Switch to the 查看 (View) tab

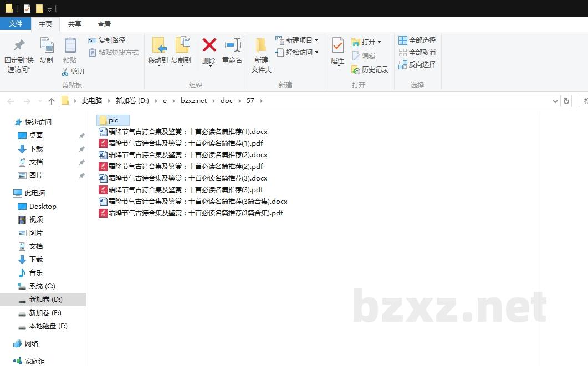104,24
